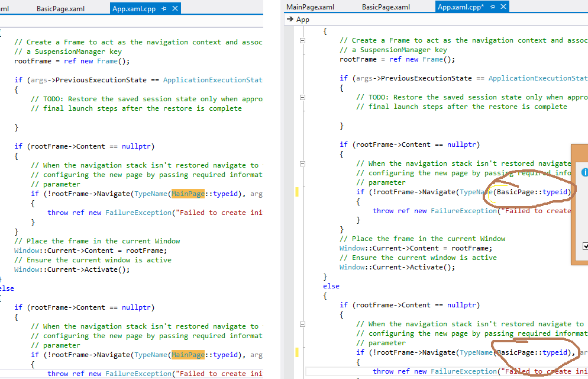Collapse the TODO restore session comment block
Screen dimensions: 588x379
tap(302, 97)
